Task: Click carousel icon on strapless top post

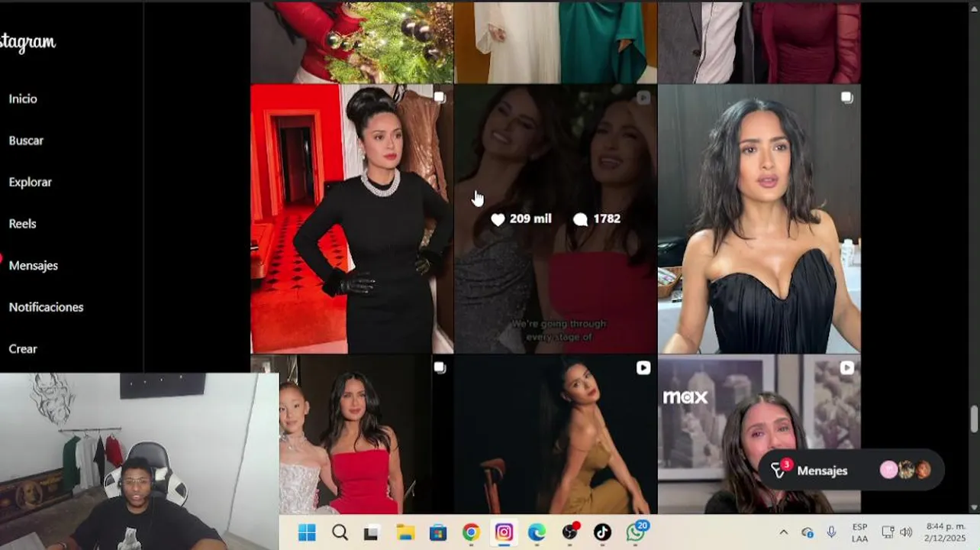Action: (846, 97)
